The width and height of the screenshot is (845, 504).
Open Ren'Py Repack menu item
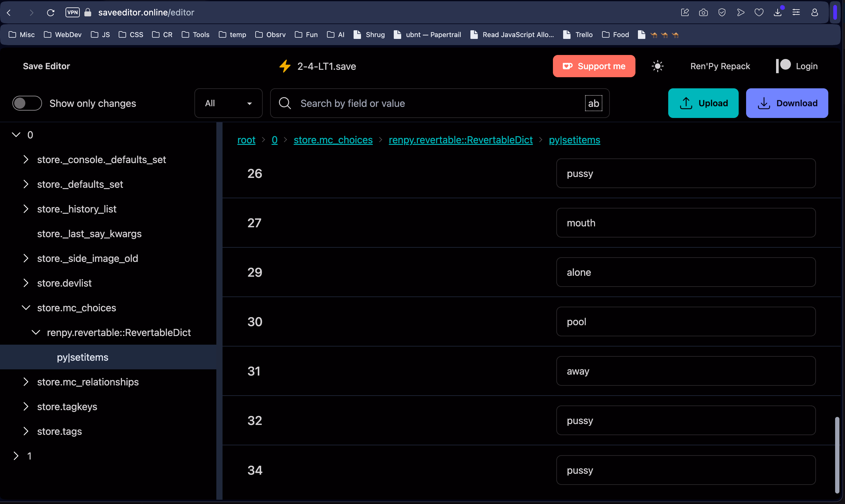[720, 66]
